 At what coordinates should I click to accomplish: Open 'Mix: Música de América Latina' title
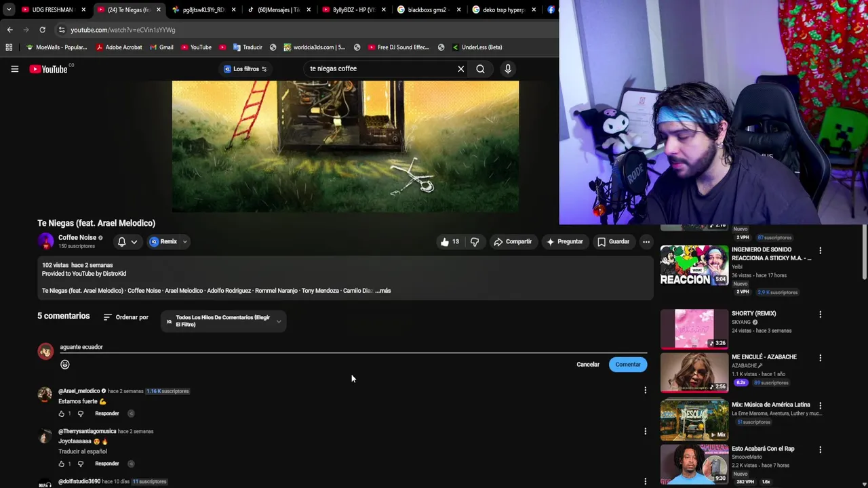click(770, 405)
